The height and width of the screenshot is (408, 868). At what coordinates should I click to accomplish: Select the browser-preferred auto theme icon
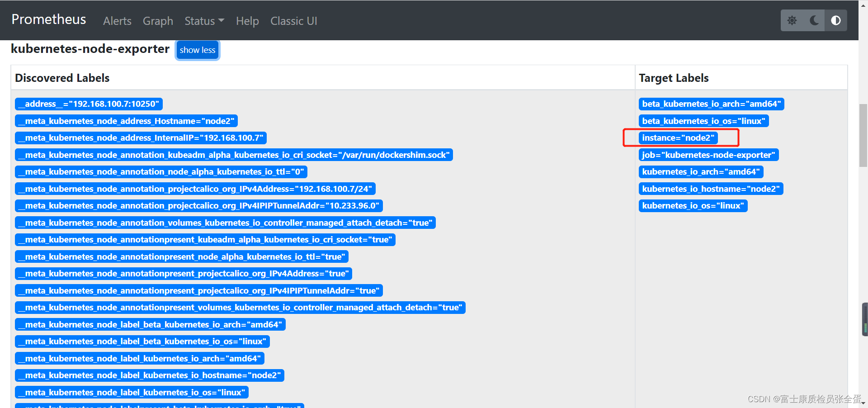[836, 20]
